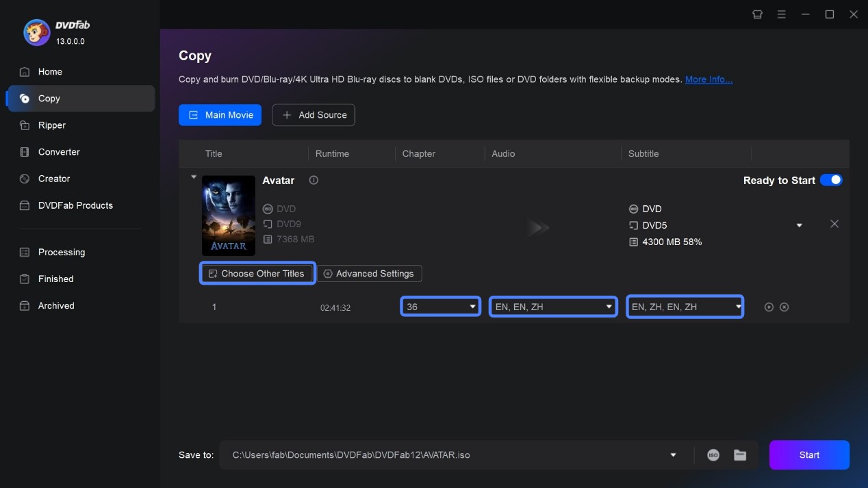This screenshot has height=488, width=868.
Task: Open the subtitle dropdown EN, ZH, EN, ZH
Action: [x=736, y=307]
